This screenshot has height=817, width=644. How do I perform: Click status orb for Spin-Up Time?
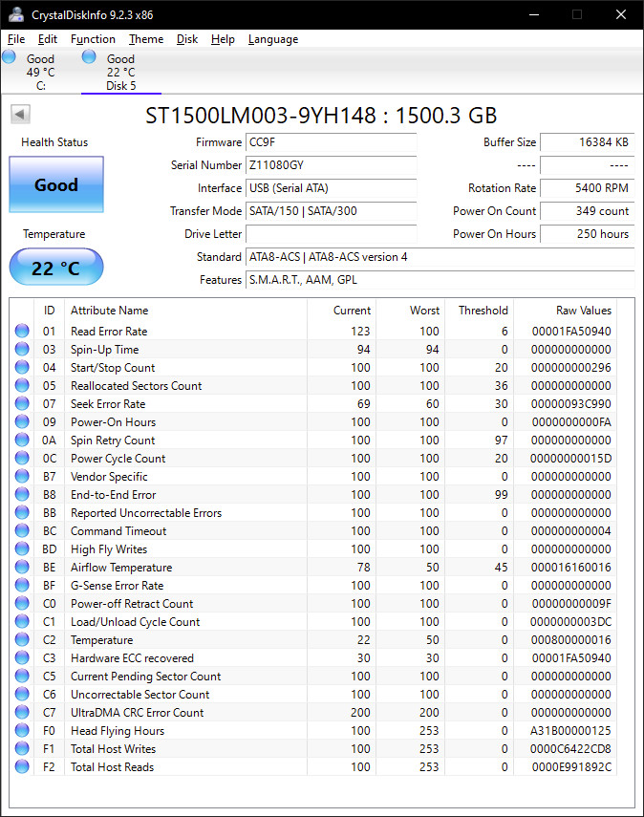[x=22, y=349]
